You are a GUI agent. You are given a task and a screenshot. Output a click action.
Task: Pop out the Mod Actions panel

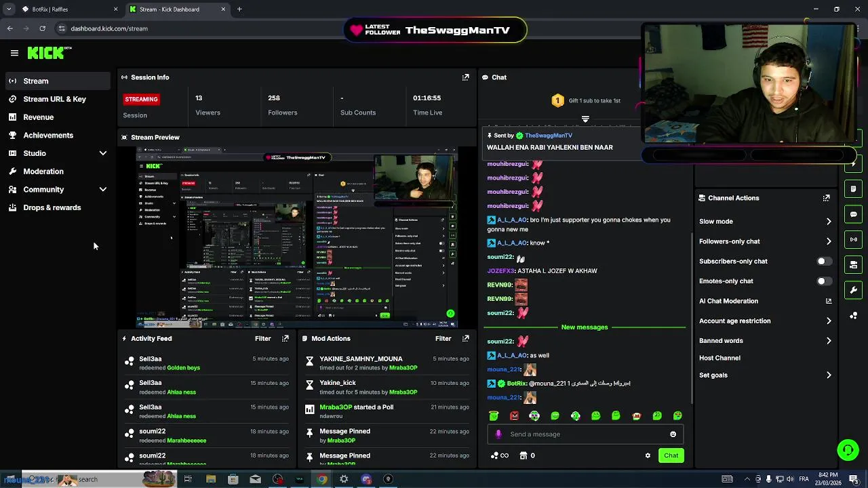click(465, 338)
